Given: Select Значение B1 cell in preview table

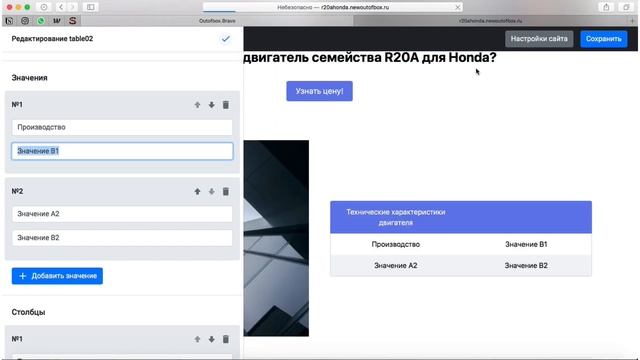Looking at the screenshot, I should tap(526, 244).
